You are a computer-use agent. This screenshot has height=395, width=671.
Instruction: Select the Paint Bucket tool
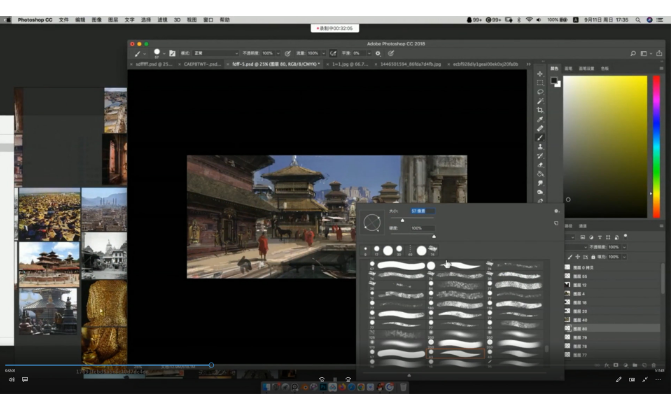[x=540, y=174]
